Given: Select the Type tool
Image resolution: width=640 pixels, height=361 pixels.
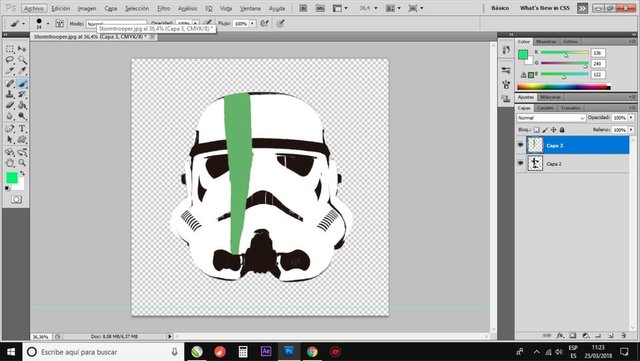Looking at the screenshot, I should pos(22,129).
